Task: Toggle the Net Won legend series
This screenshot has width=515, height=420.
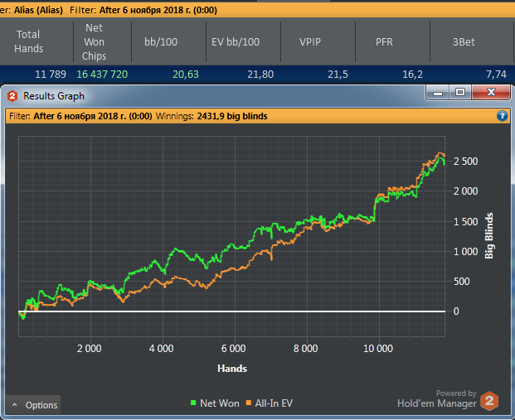Action: click(x=215, y=403)
